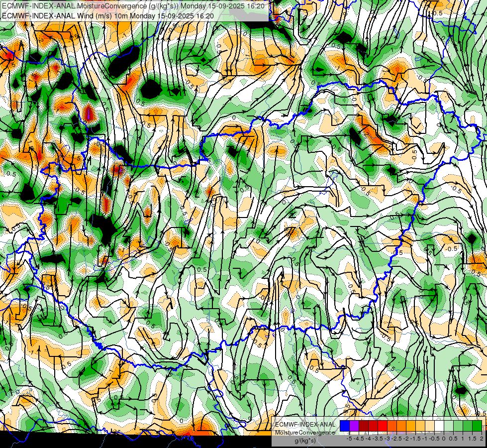487x448 pixels.
Task: Click the legend's ECMWF-INDEX-ANAL label
Action: coord(305,425)
